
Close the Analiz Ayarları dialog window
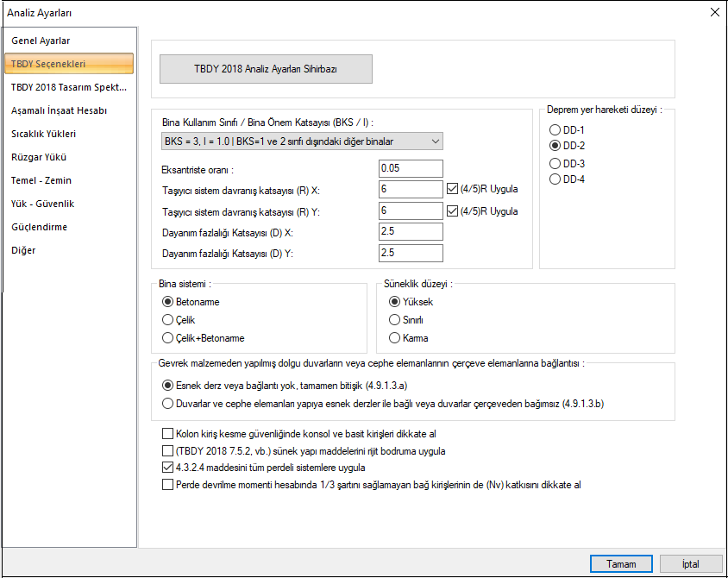[713, 12]
